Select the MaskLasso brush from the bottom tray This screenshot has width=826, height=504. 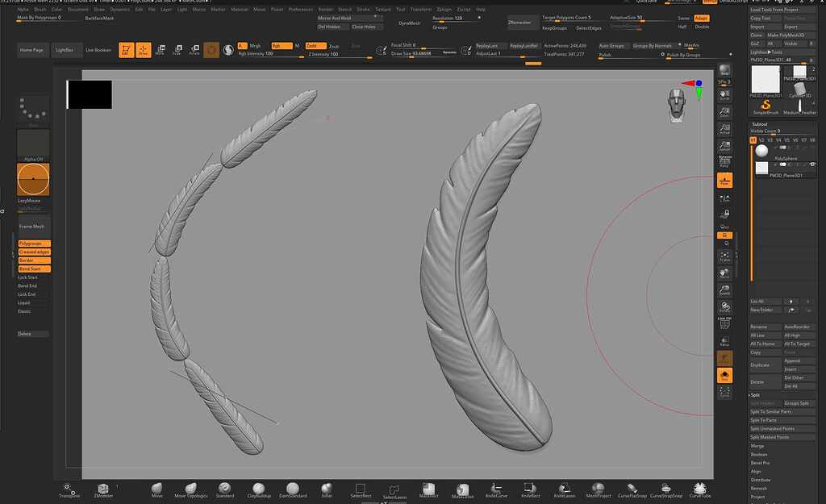point(462,489)
